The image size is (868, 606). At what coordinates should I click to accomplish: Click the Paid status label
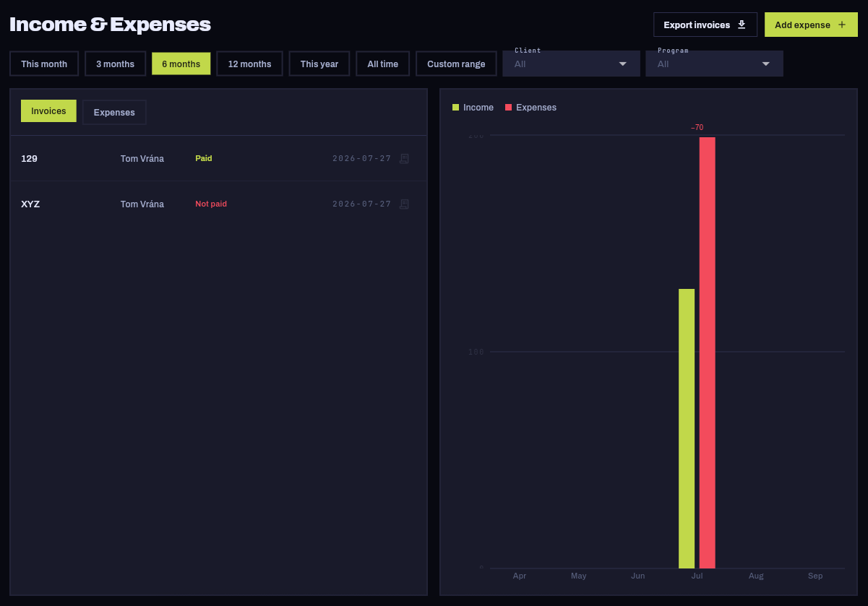(204, 158)
